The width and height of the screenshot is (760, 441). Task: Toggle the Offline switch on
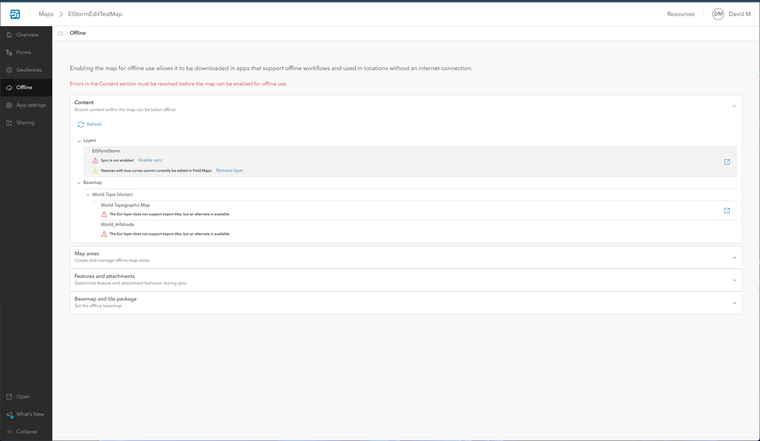(62, 33)
